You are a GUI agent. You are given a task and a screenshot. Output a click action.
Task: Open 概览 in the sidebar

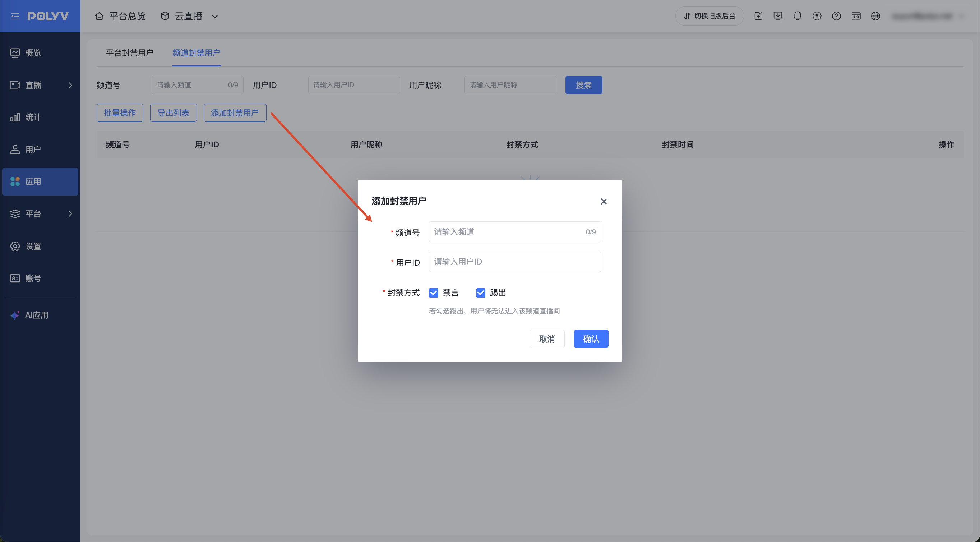click(40, 52)
